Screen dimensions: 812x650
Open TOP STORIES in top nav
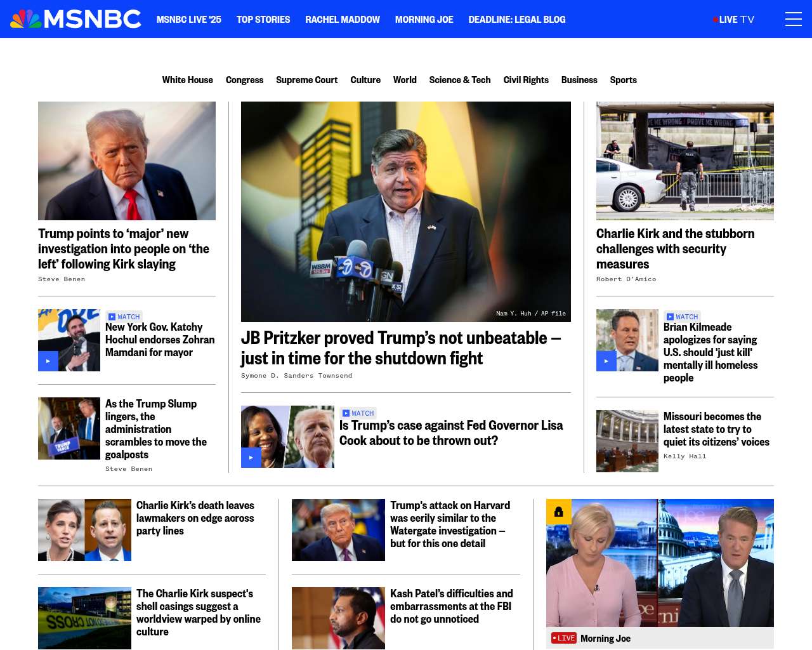pyautogui.click(x=263, y=20)
